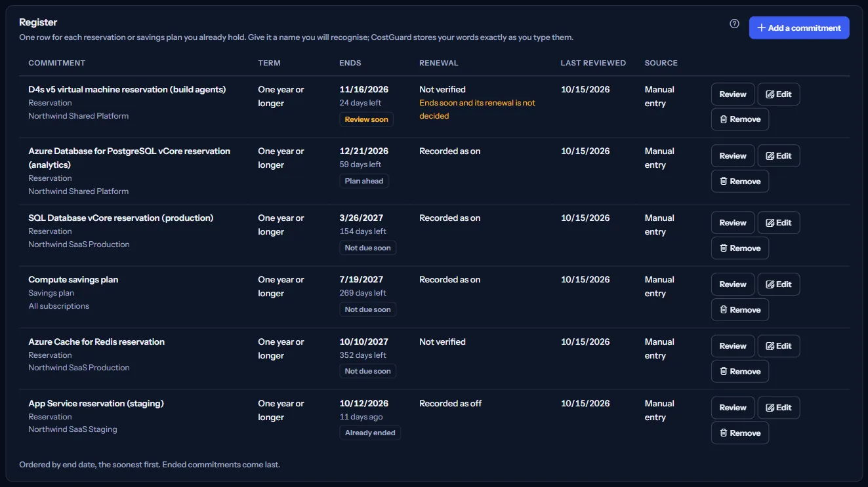This screenshot has height=487, width=868.
Task: Remove the PostgreSQL vCore reservation row
Action: [740, 182]
